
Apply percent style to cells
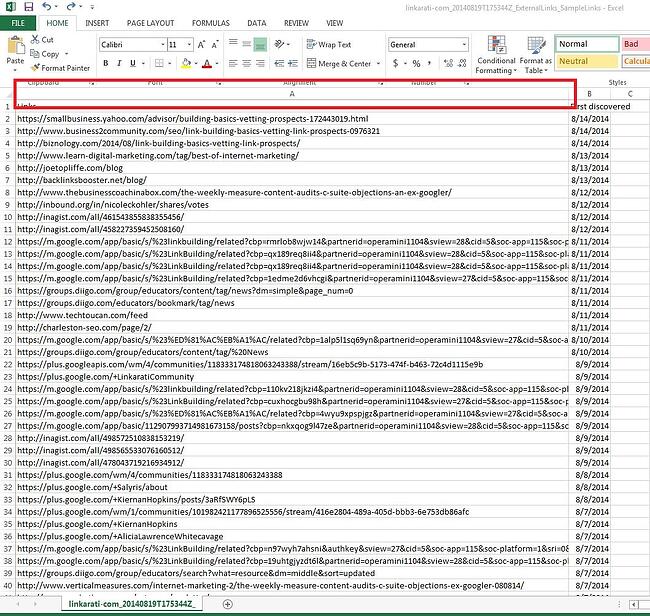(416, 63)
